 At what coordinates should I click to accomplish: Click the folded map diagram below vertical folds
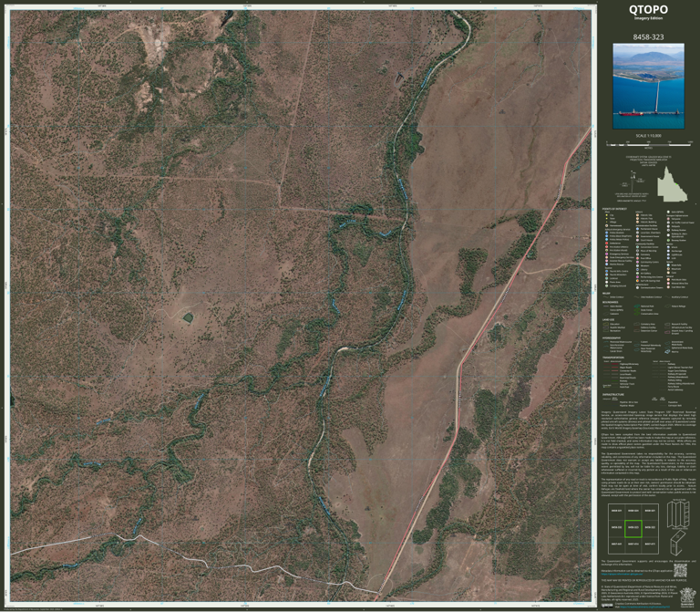678,542
